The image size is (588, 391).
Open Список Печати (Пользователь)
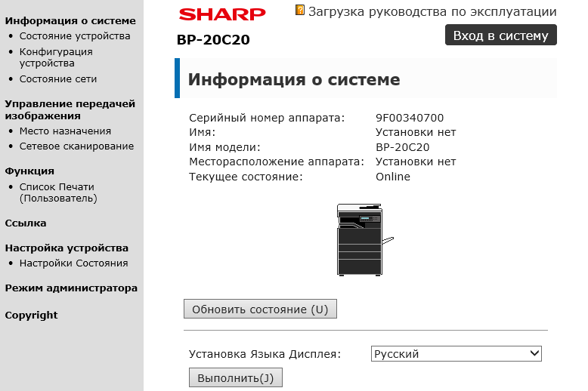(58, 192)
